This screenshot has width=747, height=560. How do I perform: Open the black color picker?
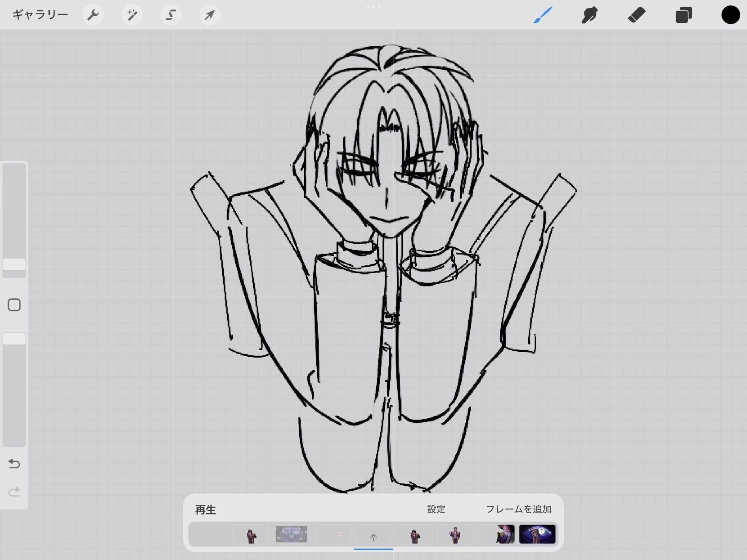tap(731, 15)
